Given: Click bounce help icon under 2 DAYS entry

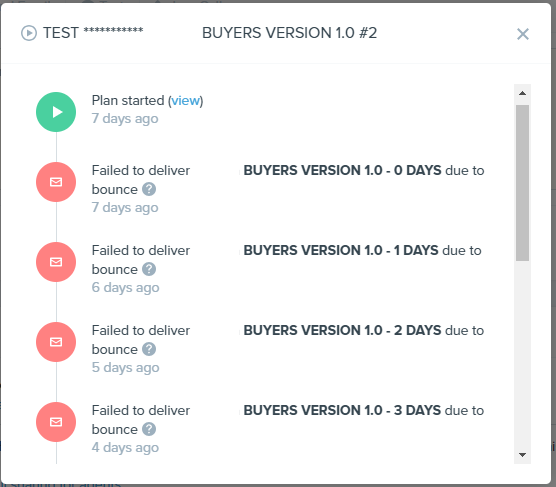Looking at the screenshot, I should tap(149, 349).
